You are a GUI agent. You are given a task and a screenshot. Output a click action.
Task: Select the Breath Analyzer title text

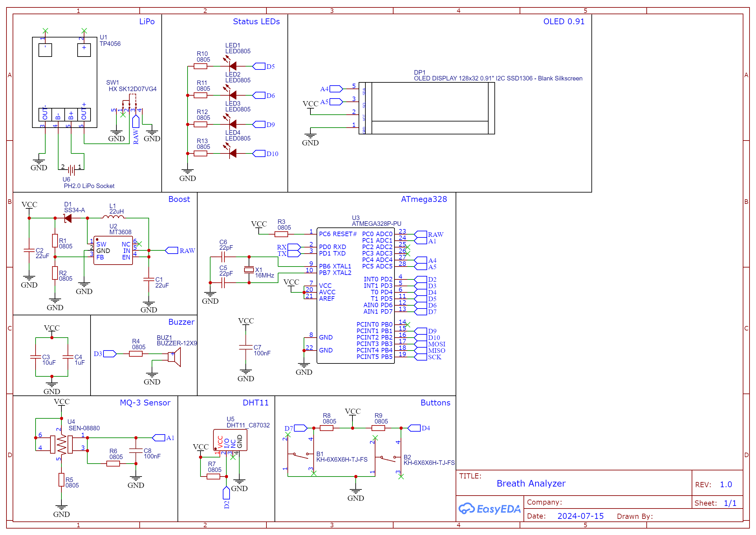pos(531,483)
